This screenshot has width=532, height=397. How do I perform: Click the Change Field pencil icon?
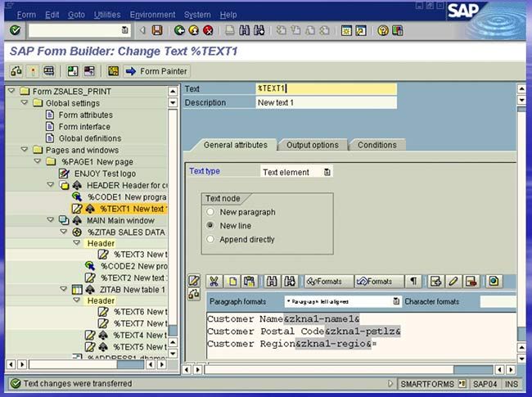coord(453,282)
